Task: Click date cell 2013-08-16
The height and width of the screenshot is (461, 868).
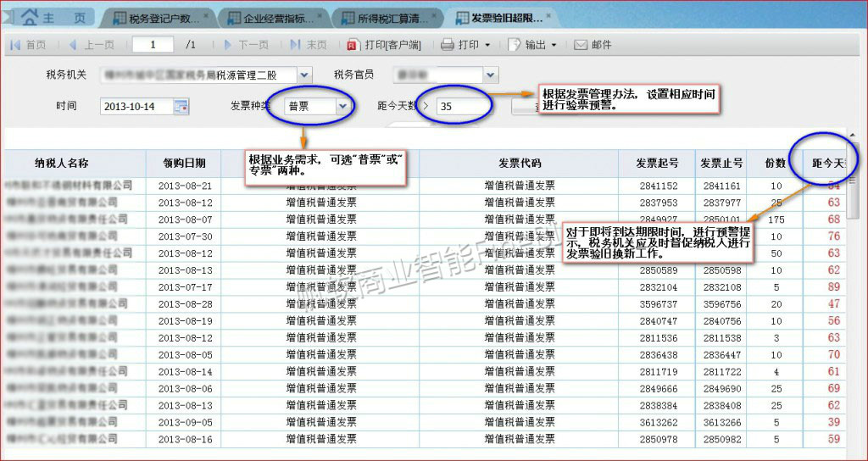Action: point(185,440)
